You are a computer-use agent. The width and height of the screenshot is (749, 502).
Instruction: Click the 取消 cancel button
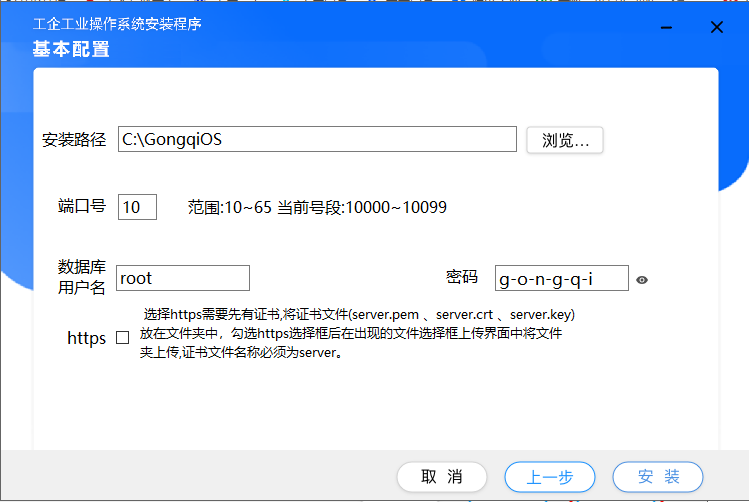(442, 477)
